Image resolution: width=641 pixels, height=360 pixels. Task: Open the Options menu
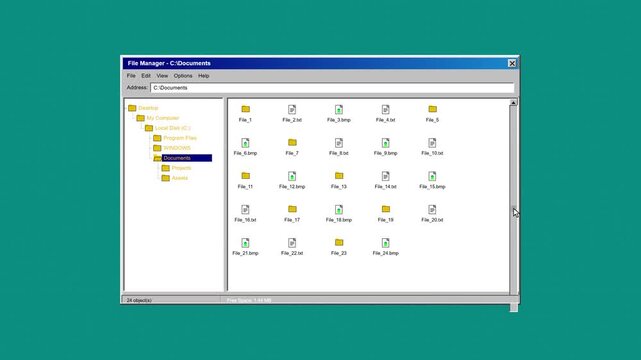click(x=183, y=76)
